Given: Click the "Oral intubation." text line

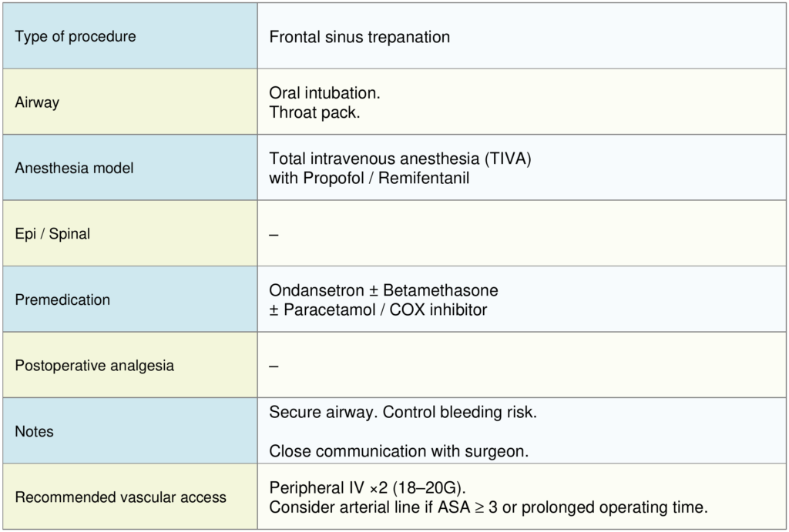Looking at the screenshot, I should point(324,93).
